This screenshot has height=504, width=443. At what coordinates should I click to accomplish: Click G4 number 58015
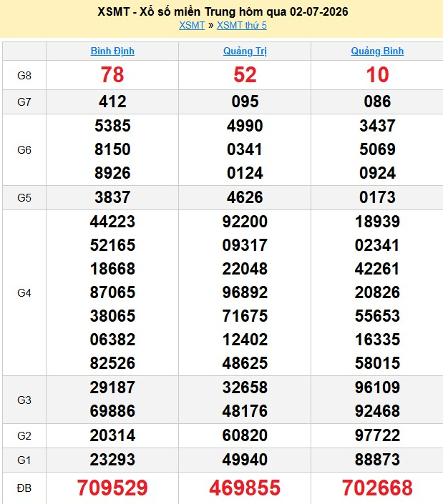(377, 363)
